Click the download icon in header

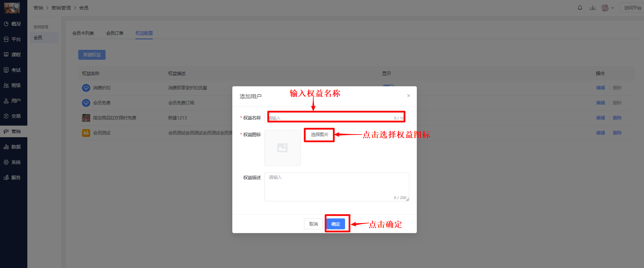click(593, 8)
